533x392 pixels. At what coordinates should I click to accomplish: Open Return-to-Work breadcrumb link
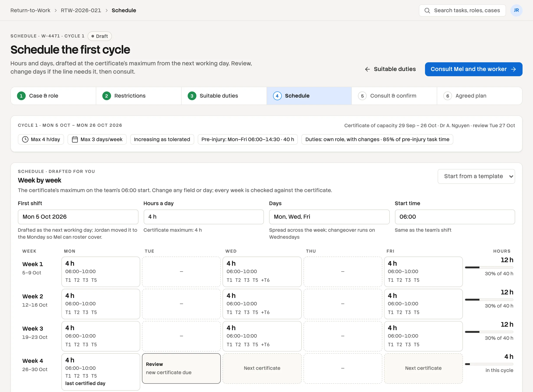click(x=30, y=10)
